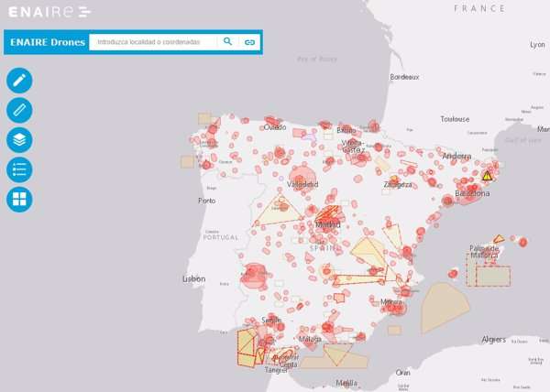The image size is (550, 392).
Task: Click the Zaragoza label on the map
Action: (398, 184)
